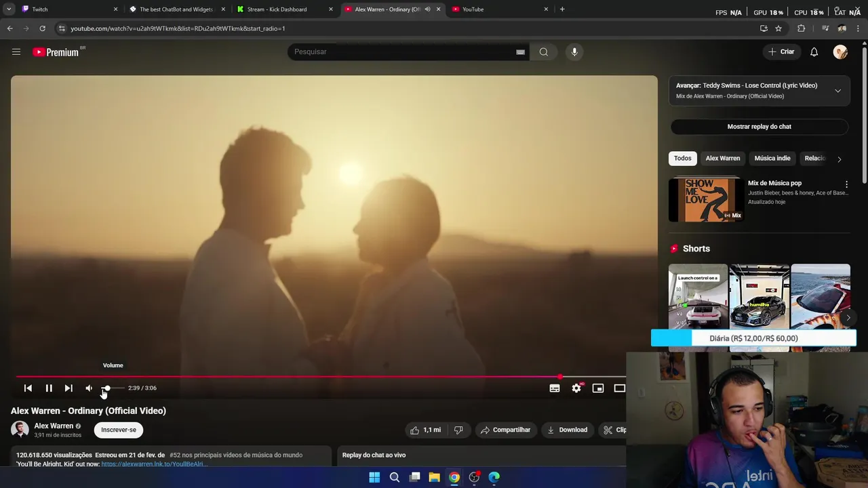Open YouTube notifications bell
This screenshot has height=488, width=868.
(814, 52)
